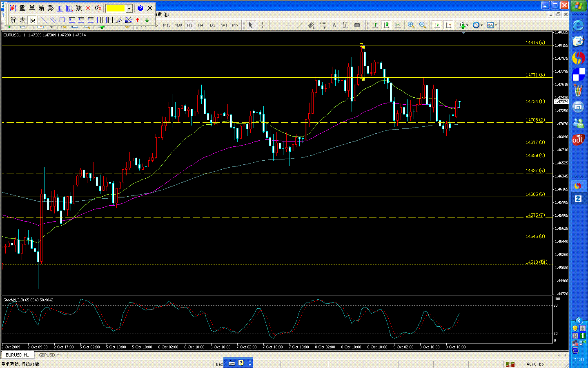Select the cursor arrow tool
The width and height of the screenshot is (588, 368).
point(251,25)
